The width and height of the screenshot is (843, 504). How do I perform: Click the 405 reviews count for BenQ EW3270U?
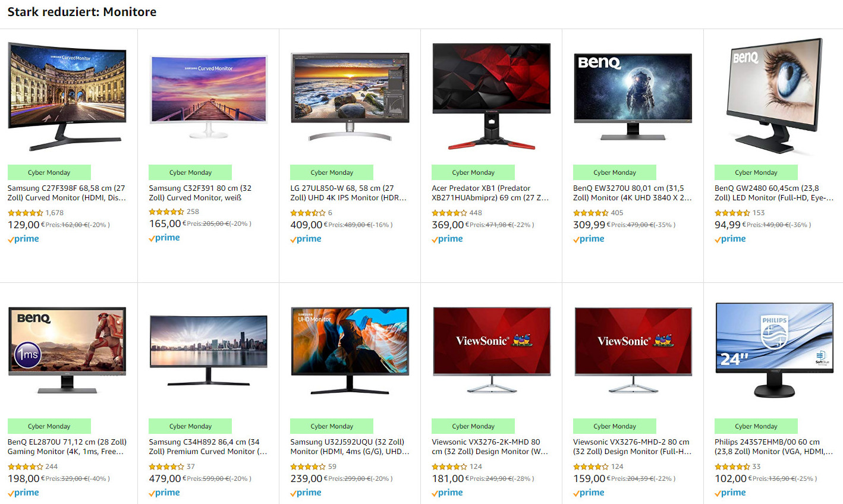pos(617,213)
